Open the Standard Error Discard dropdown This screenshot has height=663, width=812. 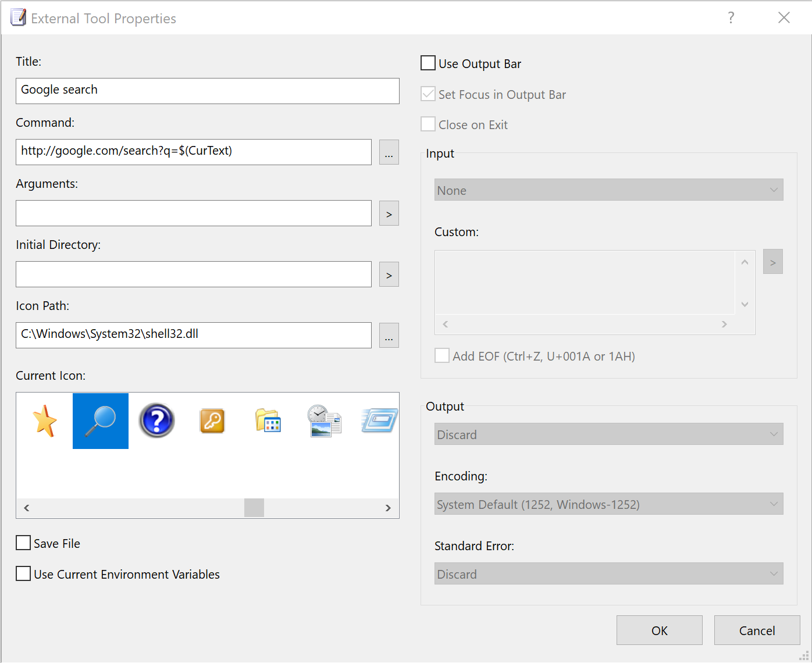tap(608, 573)
